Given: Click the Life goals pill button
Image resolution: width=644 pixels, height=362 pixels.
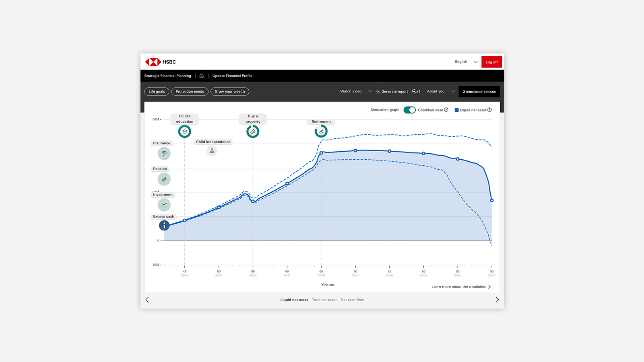Looking at the screenshot, I should 157,92.
